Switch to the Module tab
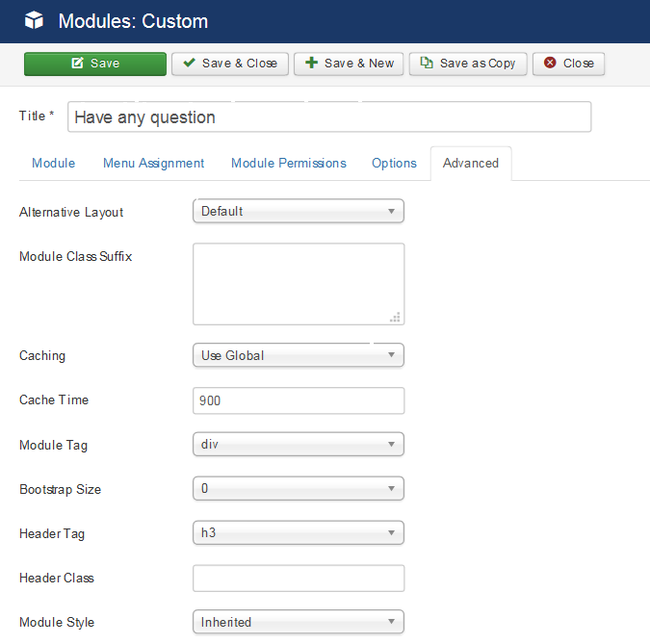The width and height of the screenshot is (650, 644). (x=54, y=164)
